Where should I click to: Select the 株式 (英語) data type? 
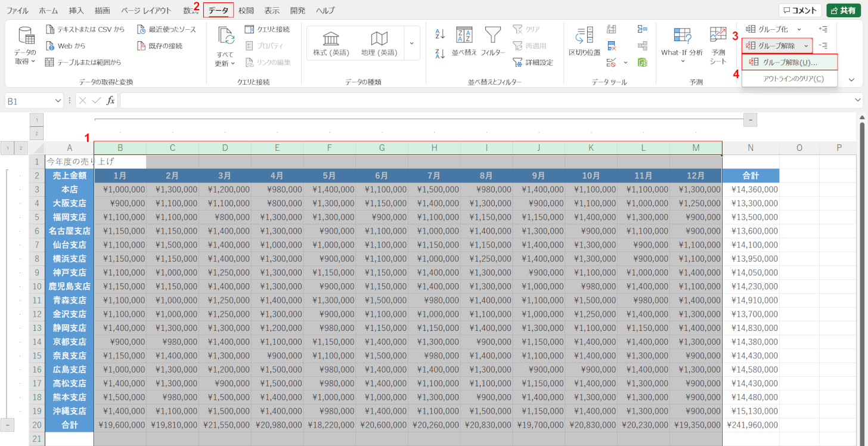pyautogui.click(x=331, y=44)
